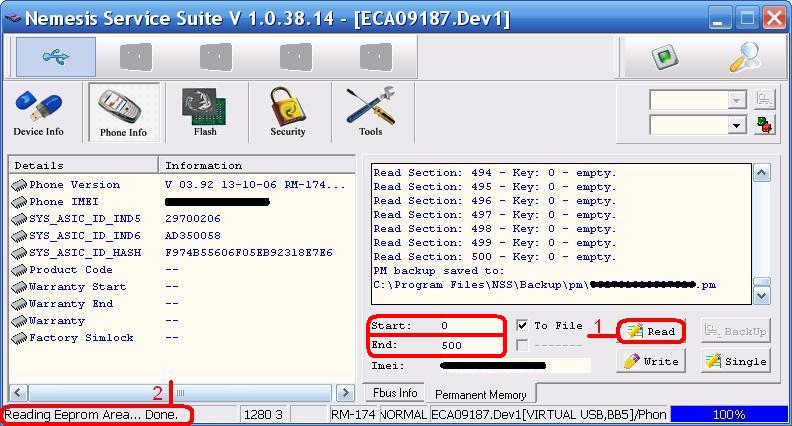
Task: Select the USB connection icon
Action: (x=56, y=57)
